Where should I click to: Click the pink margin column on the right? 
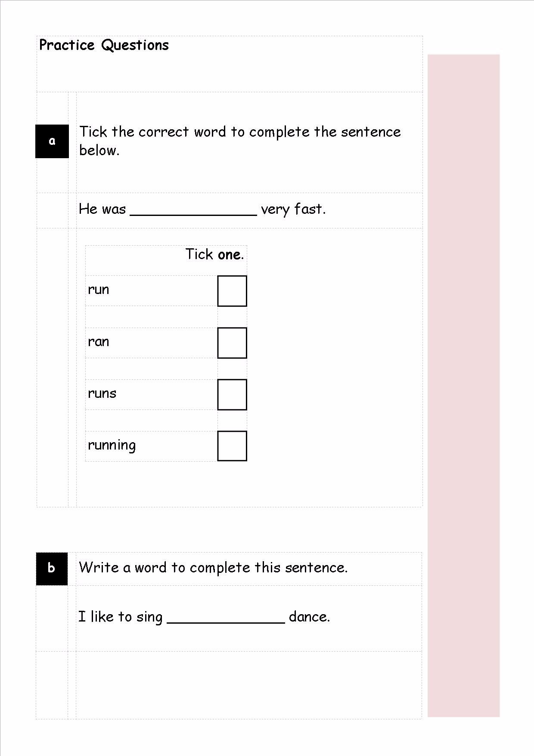[463, 386]
